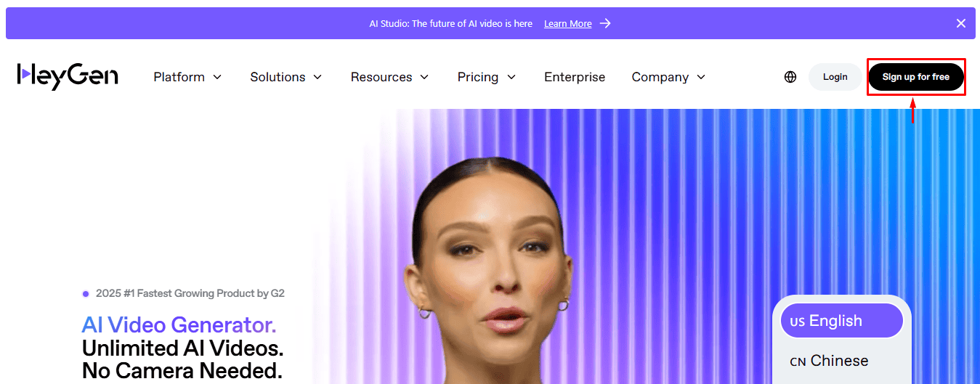Follow the Learn More link in banner
This screenshot has height=384, width=980.
[568, 23]
